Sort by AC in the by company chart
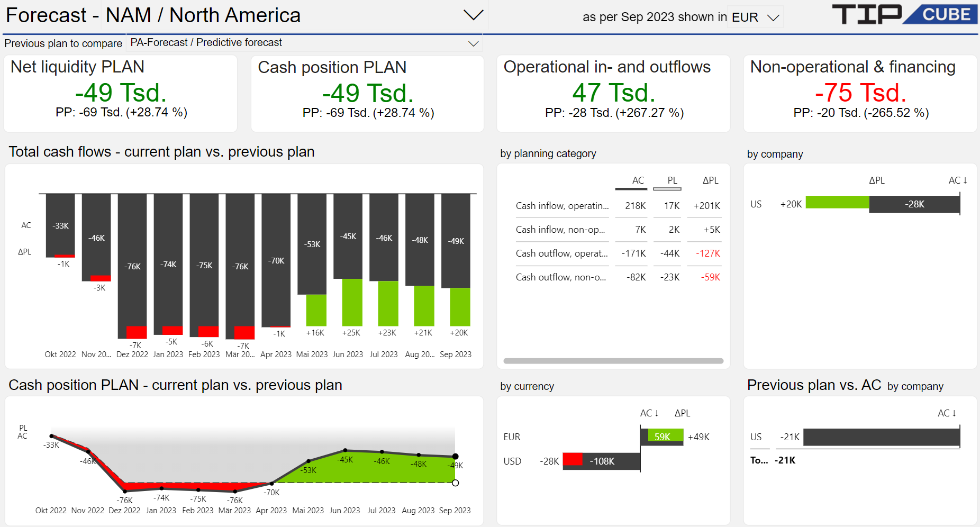980x527 pixels. tap(957, 180)
